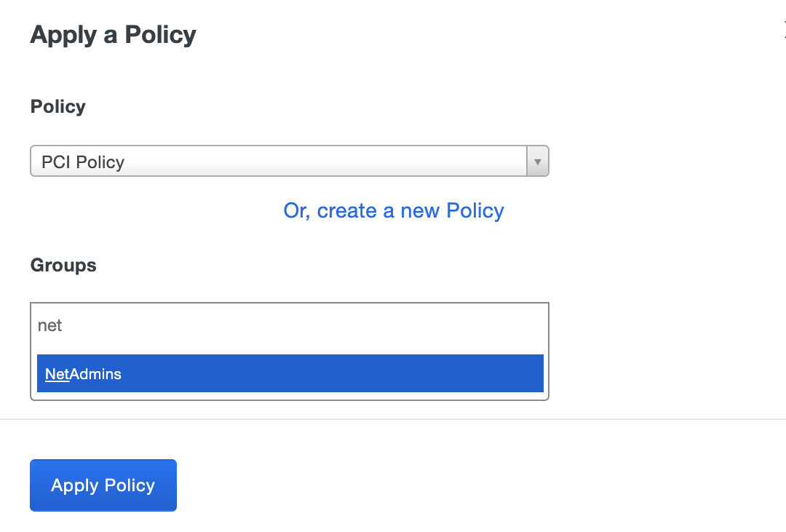
Task: Click the horizontal divider above Apply Policy
Action: (393, 419)
